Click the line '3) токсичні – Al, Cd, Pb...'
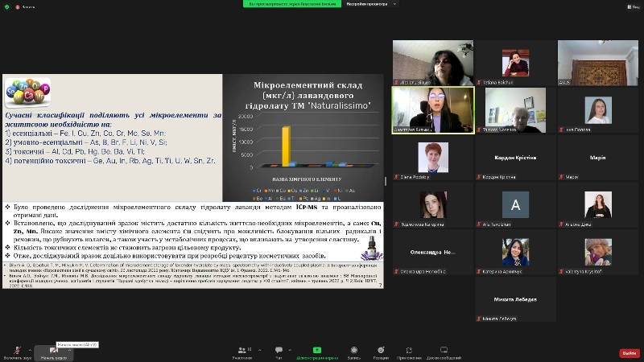 pos(75,151)
